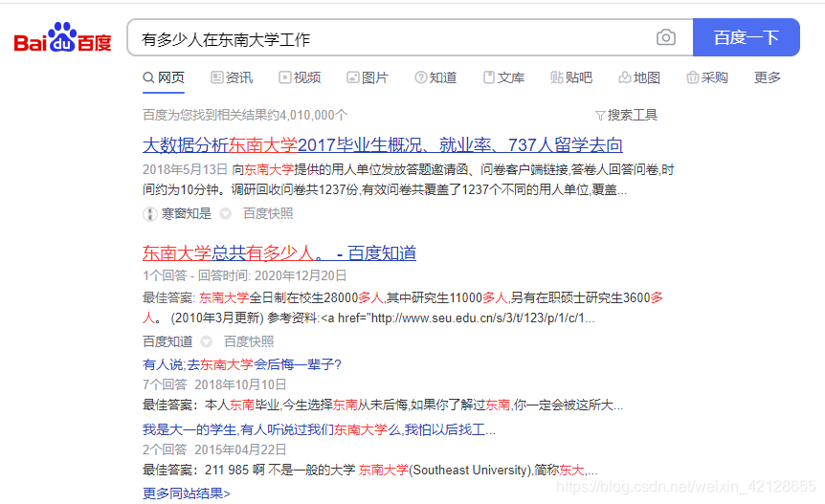Switch to the 地图 tab
Viewport: 825px width, 504px height.
coord(639,77)
